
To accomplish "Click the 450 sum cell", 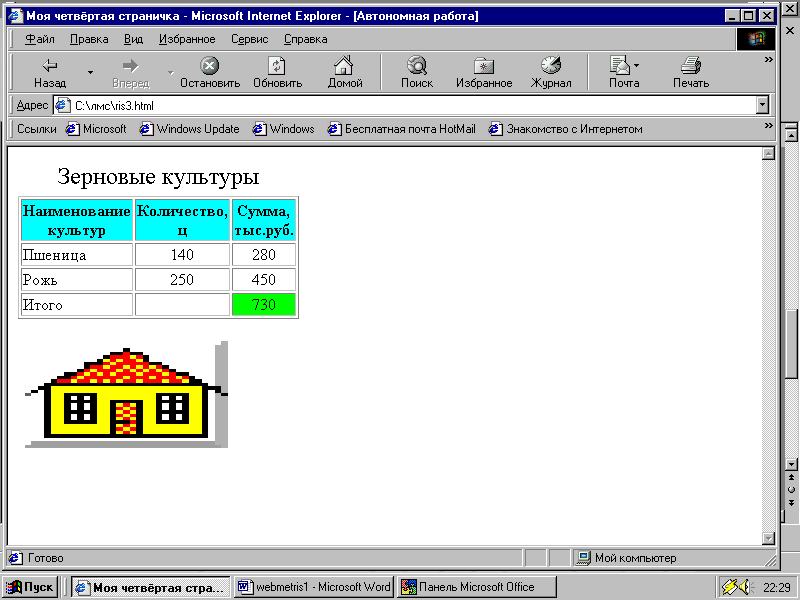I will pos(264,280).
